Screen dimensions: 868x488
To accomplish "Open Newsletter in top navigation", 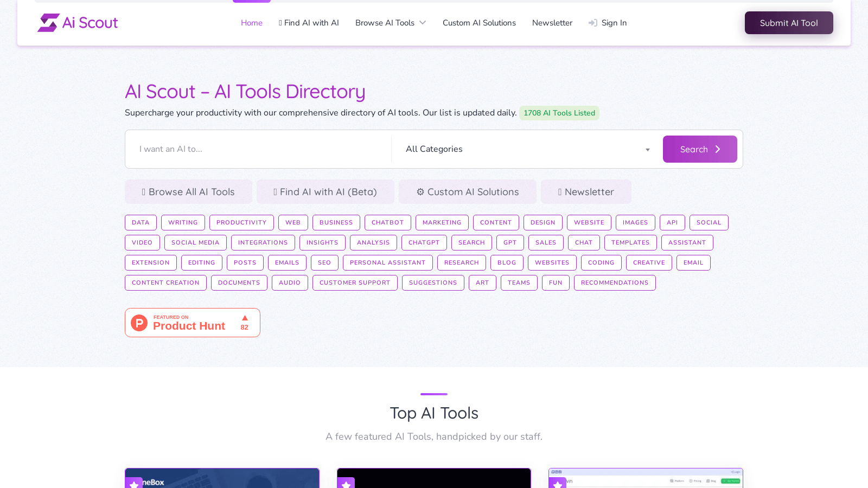I will point(552,23).
